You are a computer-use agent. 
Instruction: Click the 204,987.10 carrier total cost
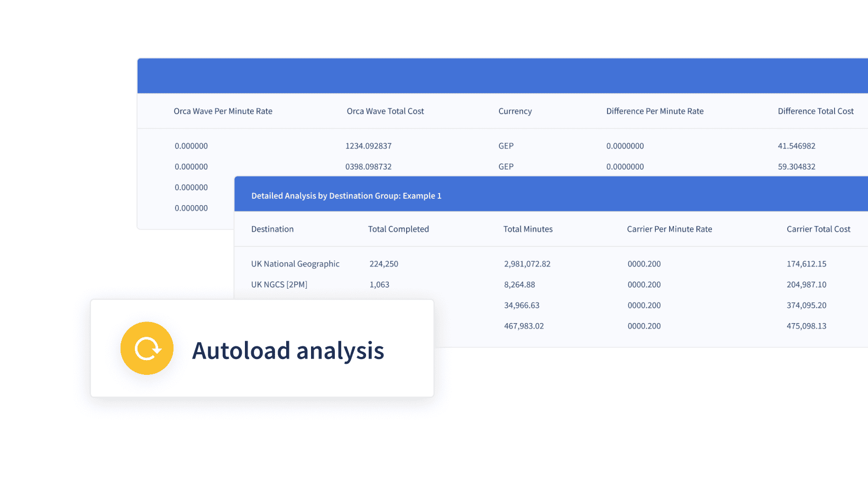[x=807, y=284]
